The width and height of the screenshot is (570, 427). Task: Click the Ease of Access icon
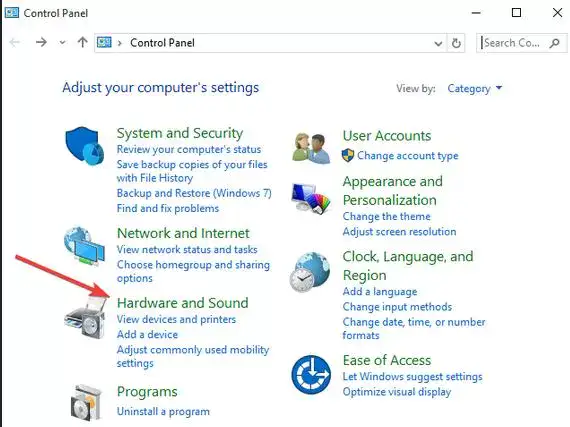point(311,375)
